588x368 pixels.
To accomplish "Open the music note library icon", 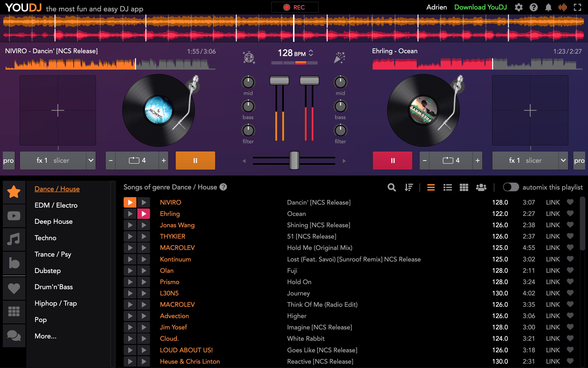I will pos(14,239).
